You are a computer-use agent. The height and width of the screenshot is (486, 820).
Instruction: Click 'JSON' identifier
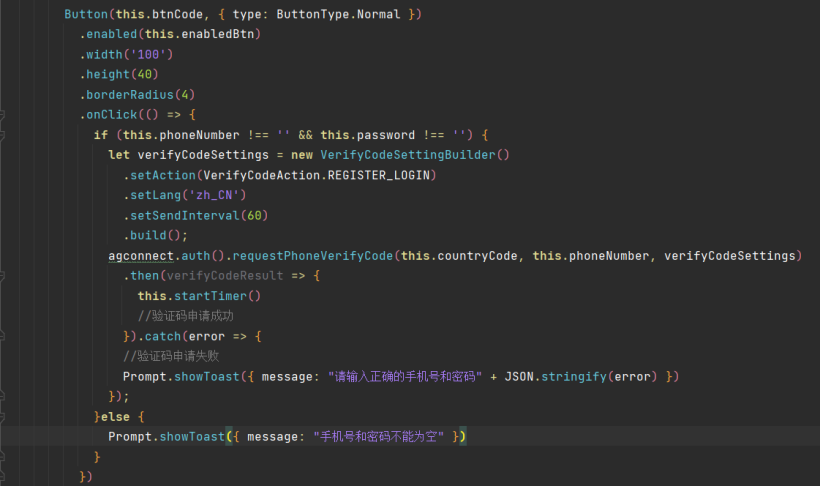pyautogui.click(x=519, y=377)
